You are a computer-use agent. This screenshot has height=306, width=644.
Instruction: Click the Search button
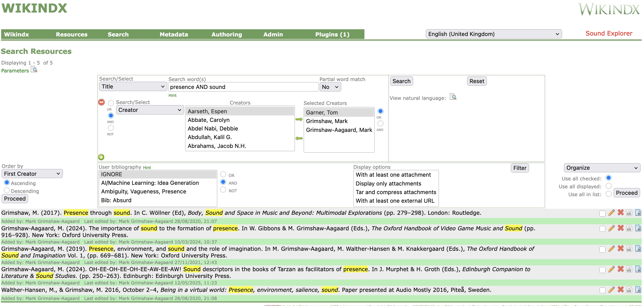[401, 81]
